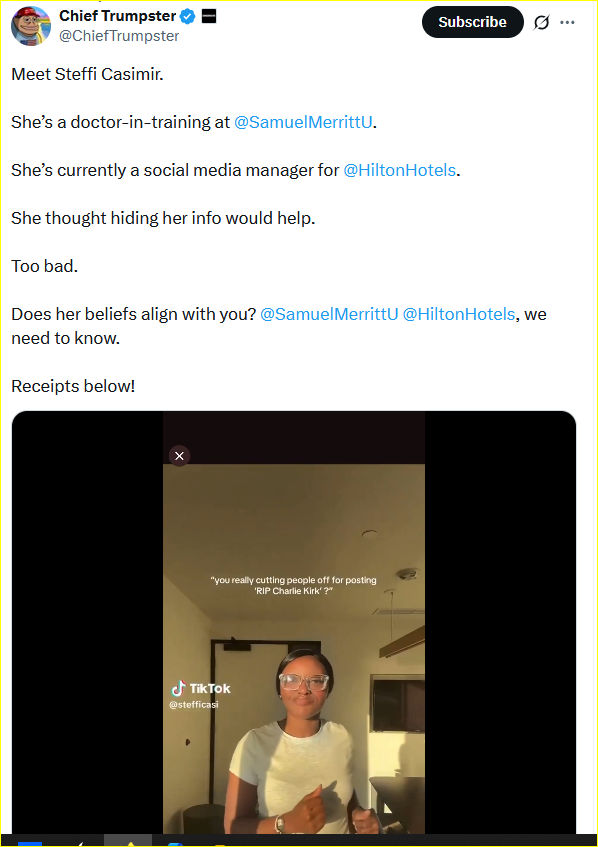Click the 'Meet Steffi Casimir.' opening line
Viewport: 598px width, 847px height.
tap(88, 74)
